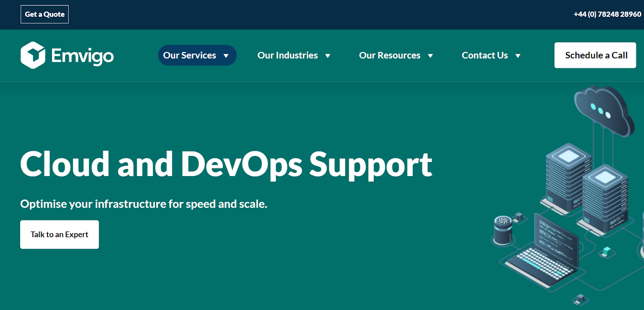This screenshot has width=644, height=310.
Task: Click the Emvigo hexagon logo icon
Action: [33, 55]
